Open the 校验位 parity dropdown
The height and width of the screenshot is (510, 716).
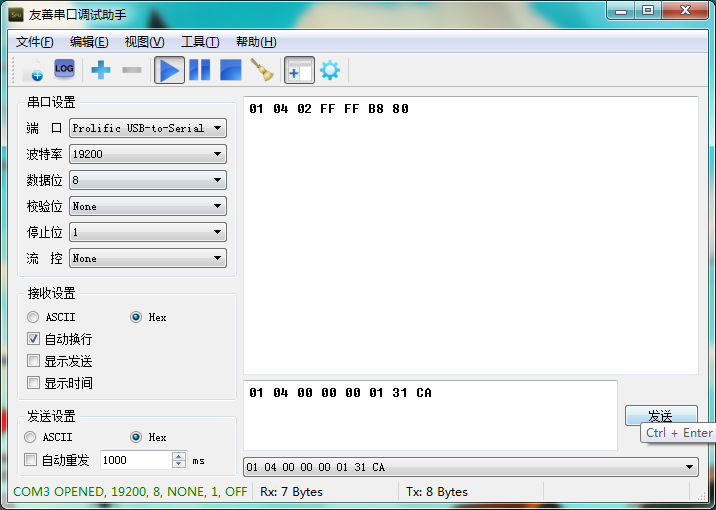click(x=147, y=206)
